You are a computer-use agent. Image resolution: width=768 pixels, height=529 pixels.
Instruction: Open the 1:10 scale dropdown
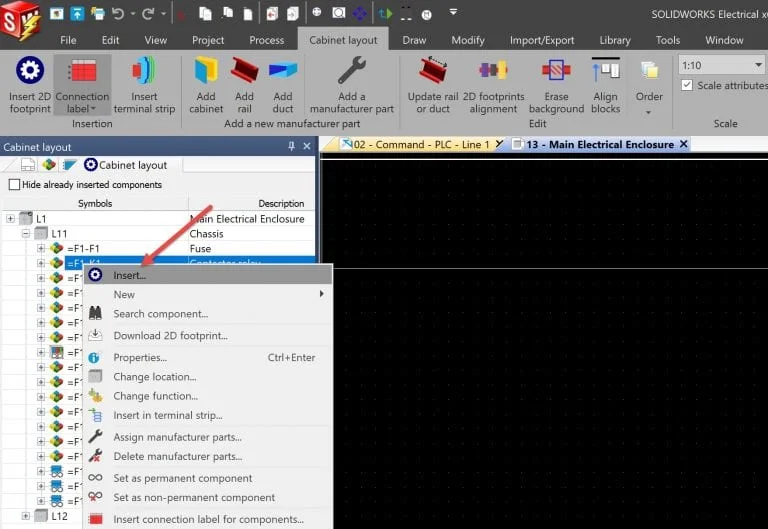coord(756,65)
